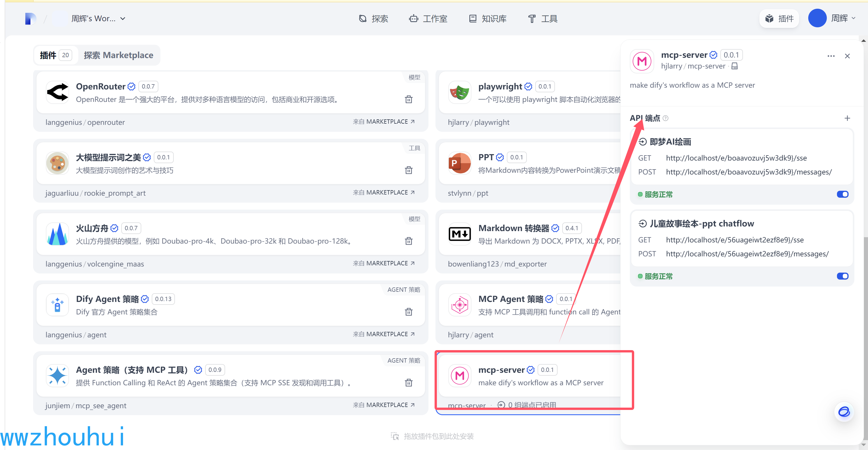Delete the Agent 策略（支持 MCP 工具）plugin
This screenshot has height=450, width=868.
point(408,383)
